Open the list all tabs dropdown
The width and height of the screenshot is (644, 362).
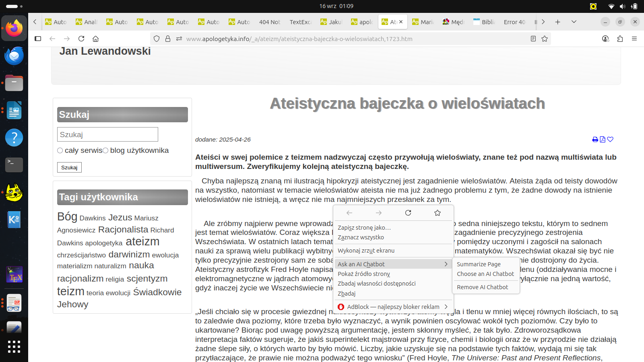pyautogui.click(x=574, y=22)
